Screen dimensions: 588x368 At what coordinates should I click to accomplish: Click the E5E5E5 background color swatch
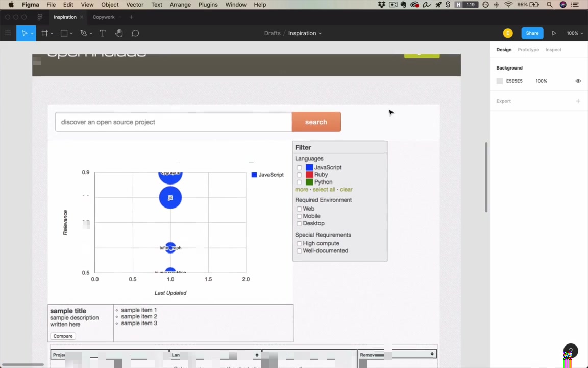click(x=500, y=81)
